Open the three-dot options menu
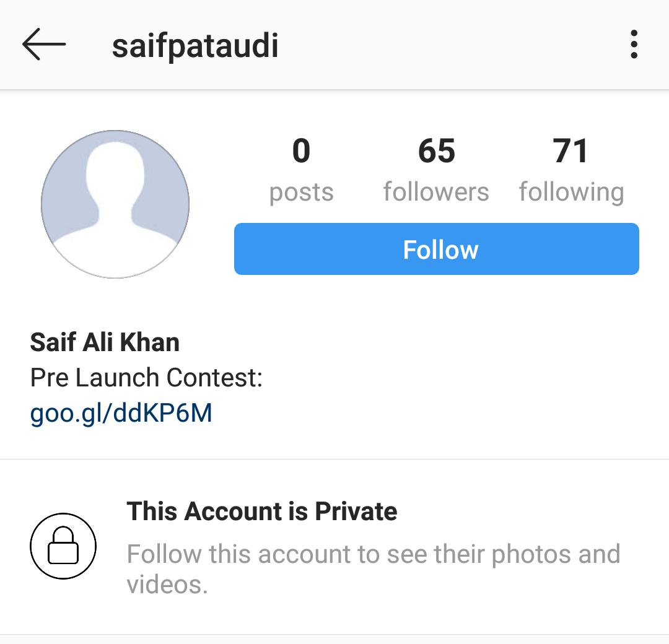The image size is (669, 644). [x=634, y=45]
